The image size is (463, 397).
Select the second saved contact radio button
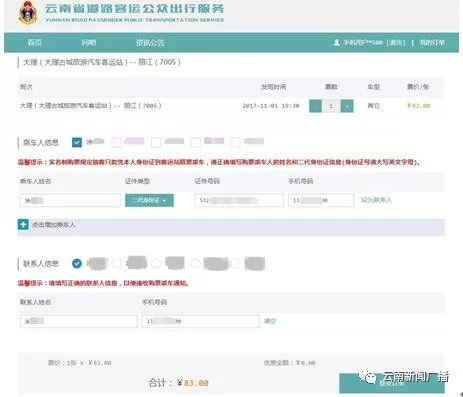[116, 264]
